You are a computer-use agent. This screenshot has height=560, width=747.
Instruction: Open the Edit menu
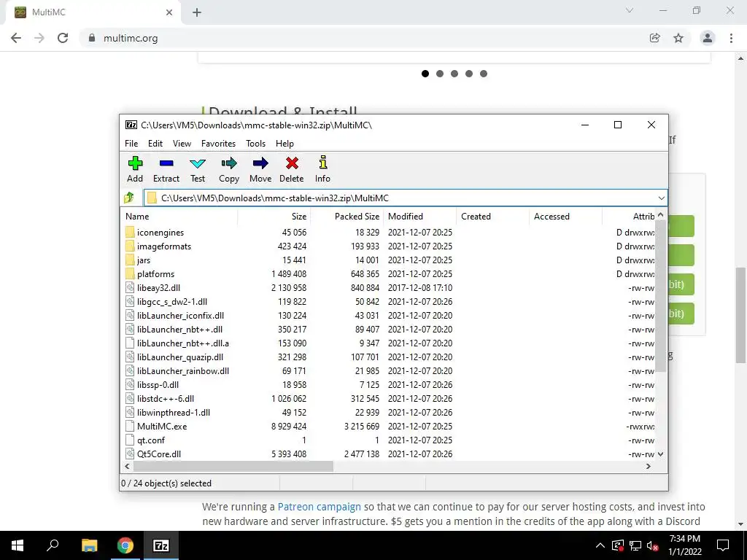155,144
